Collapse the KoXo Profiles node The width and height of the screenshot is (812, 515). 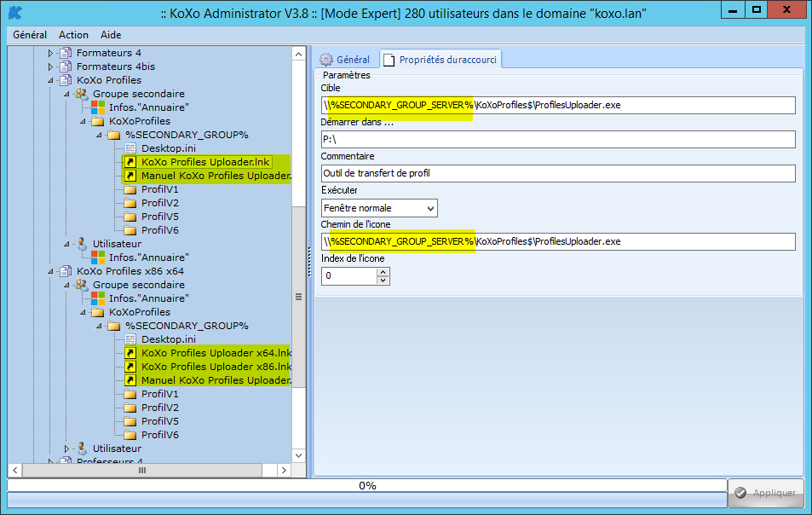click(x=50, y=80)
